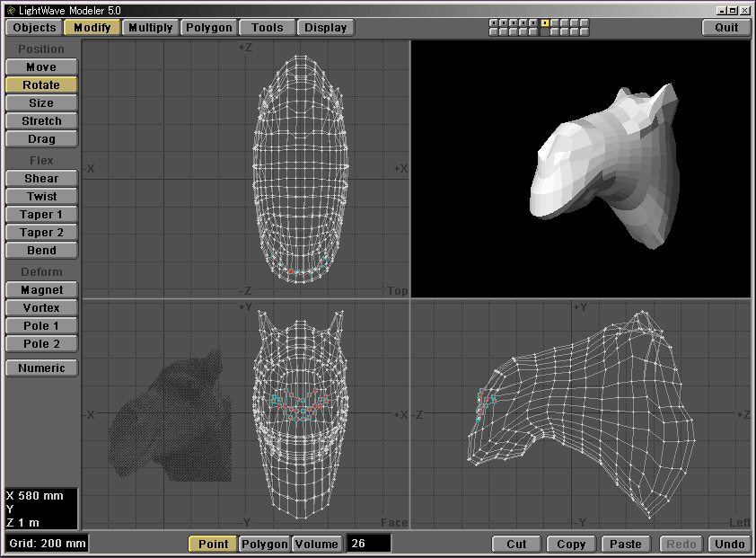This screenshot has width=756, height=558.
Task: Select the Magnet deform tool
Action: (40, 290)
